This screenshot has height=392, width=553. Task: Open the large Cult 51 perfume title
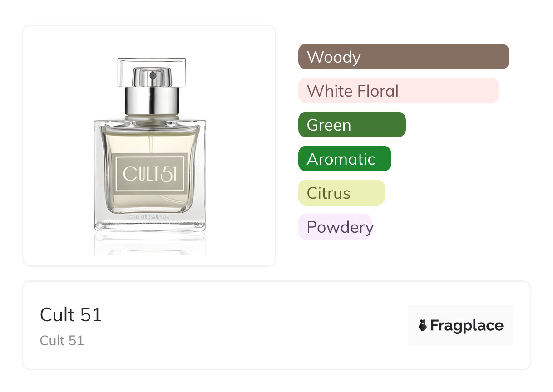(71, 314)
